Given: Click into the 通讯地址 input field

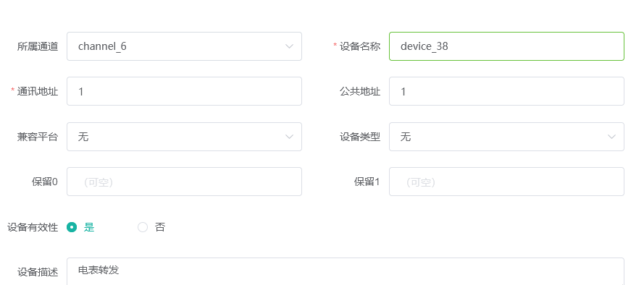Looking at the screenshot, I should [185, 91].
